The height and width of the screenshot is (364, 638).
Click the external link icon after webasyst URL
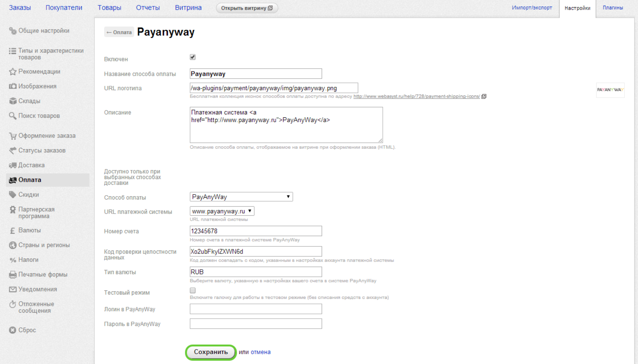(484, 96)
